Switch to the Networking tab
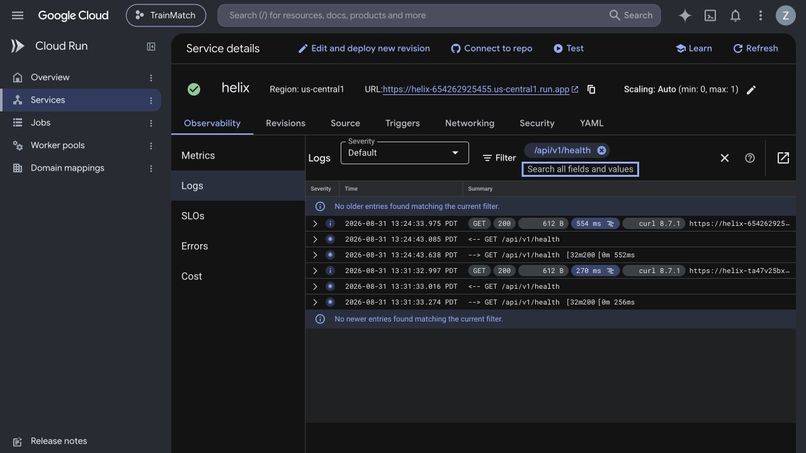Screen dimensions: 806x453 pos(469,123)
